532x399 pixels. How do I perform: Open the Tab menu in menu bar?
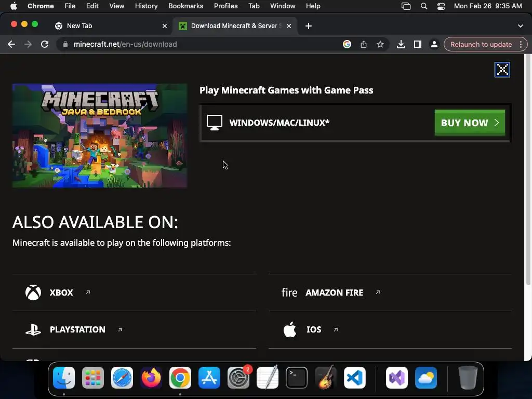point(254,6)
